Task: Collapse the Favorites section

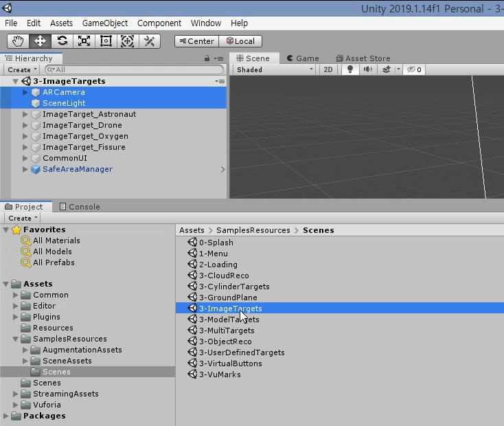Action: [x=5, y=229]
